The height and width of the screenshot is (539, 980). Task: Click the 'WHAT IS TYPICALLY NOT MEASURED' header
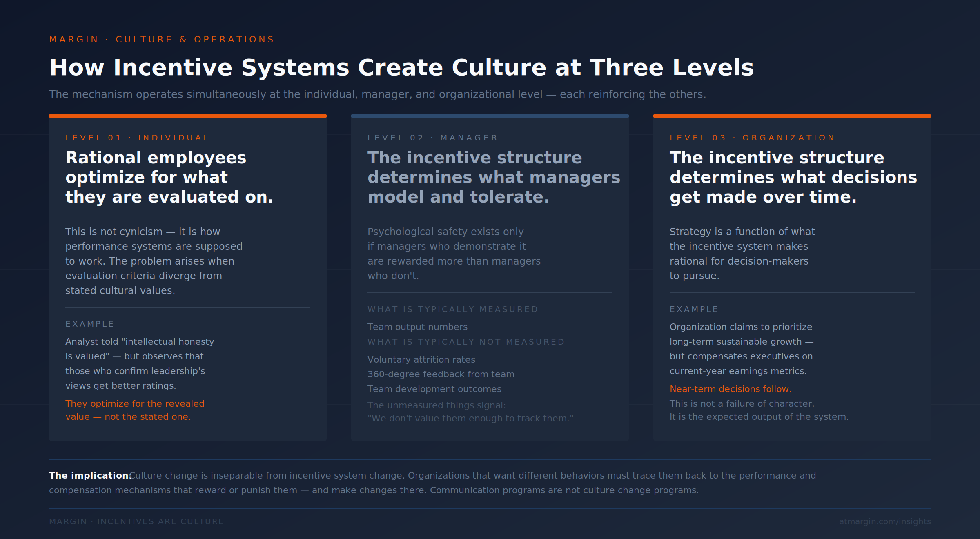(x=466, y=342)
